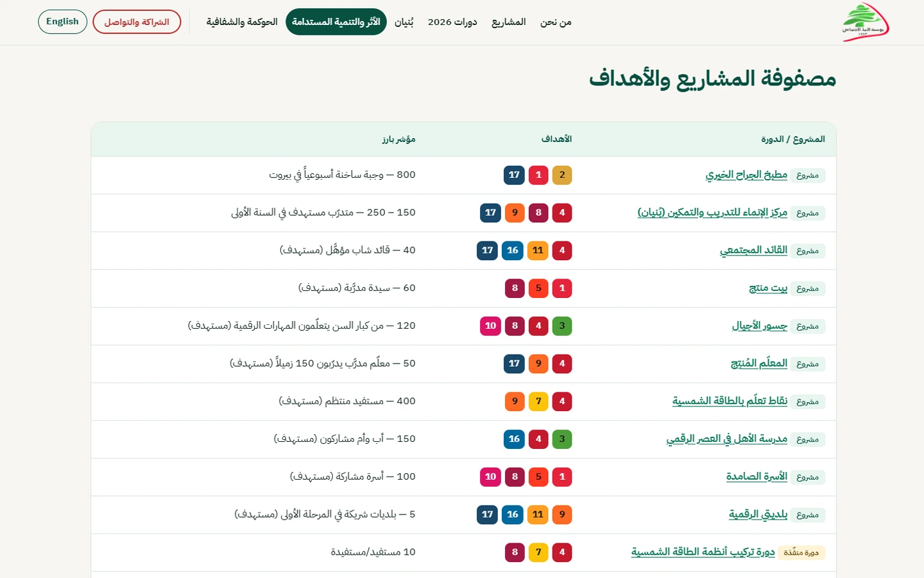Follow the القائد المجتمعي project link
Viewport: 924px width, 578px height.
tap(753, 250)
